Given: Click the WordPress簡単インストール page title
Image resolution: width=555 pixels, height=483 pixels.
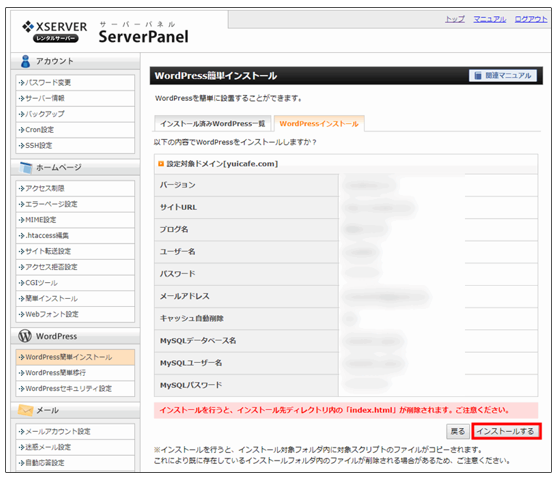Looking at the screenshot, I should [x=216, y=76].
